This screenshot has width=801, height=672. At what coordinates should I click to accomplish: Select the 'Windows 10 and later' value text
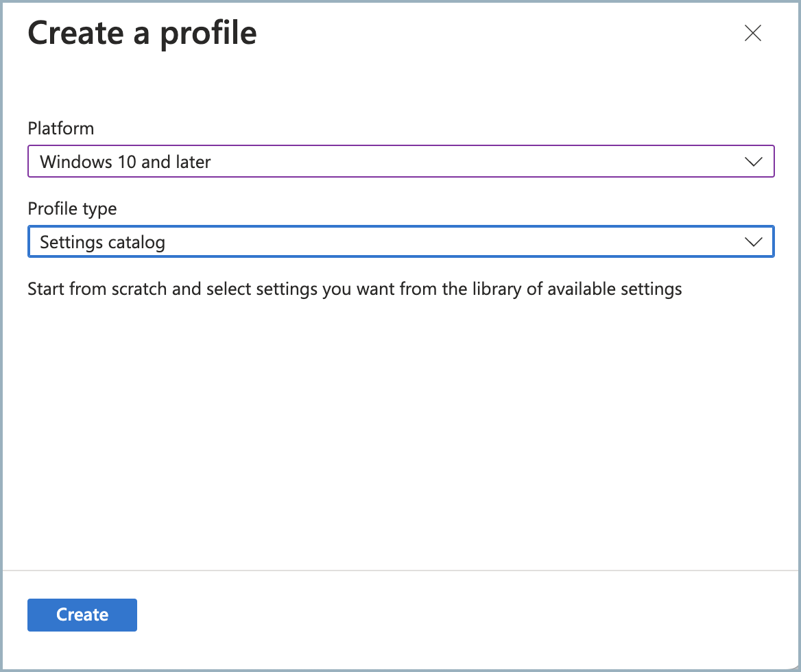[125, 163]
